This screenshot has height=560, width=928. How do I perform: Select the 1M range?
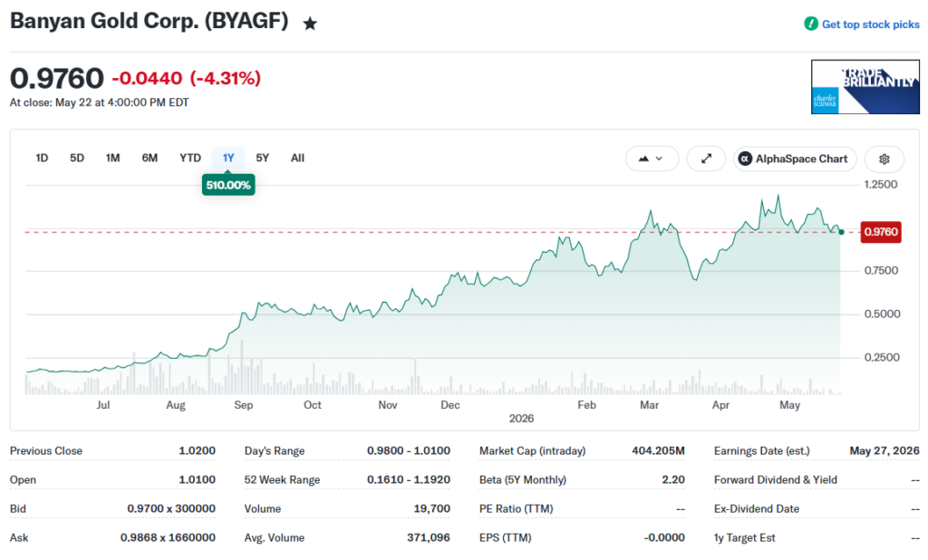coord(112,158)
